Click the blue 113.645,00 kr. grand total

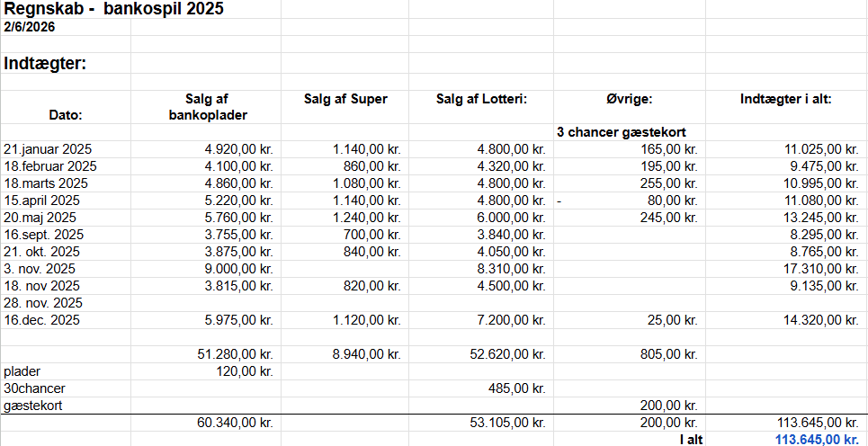click(817, 440)
